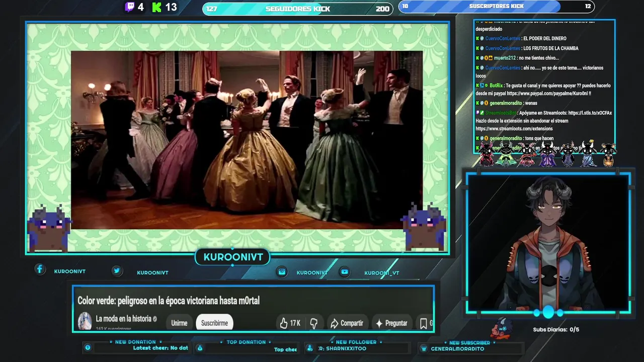Viewport: 644px width, 362px height.
Task: Open the Facebook icon beside KUROONIVT
Action: click(x=40, y=269)
